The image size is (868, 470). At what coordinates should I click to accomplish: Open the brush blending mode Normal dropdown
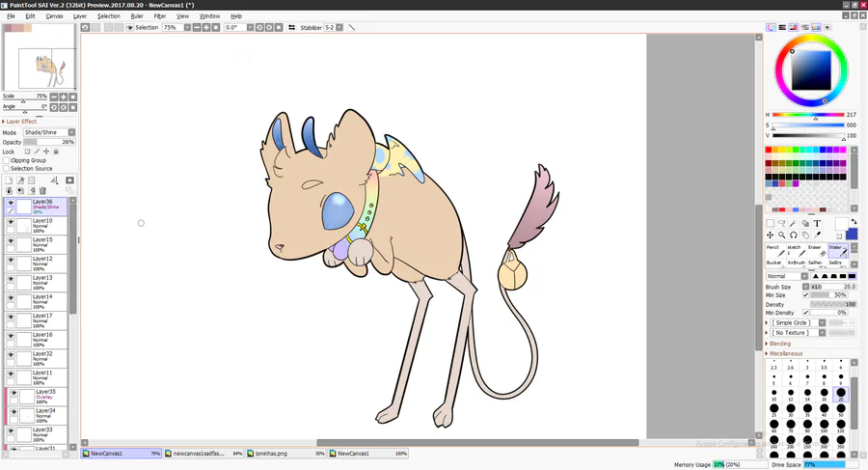pyautogui.click(x=787, y=276)
